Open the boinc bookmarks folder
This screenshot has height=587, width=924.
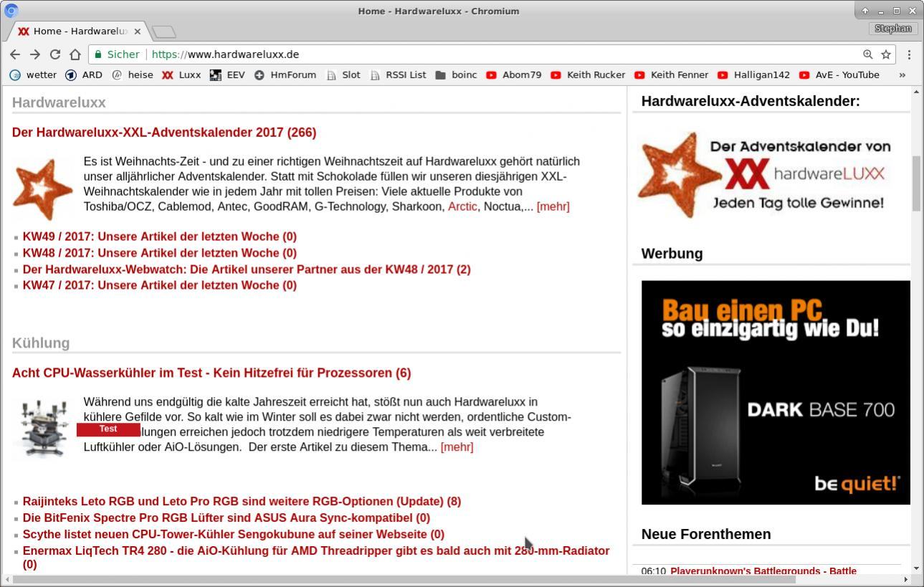click(x=456, y=75)
